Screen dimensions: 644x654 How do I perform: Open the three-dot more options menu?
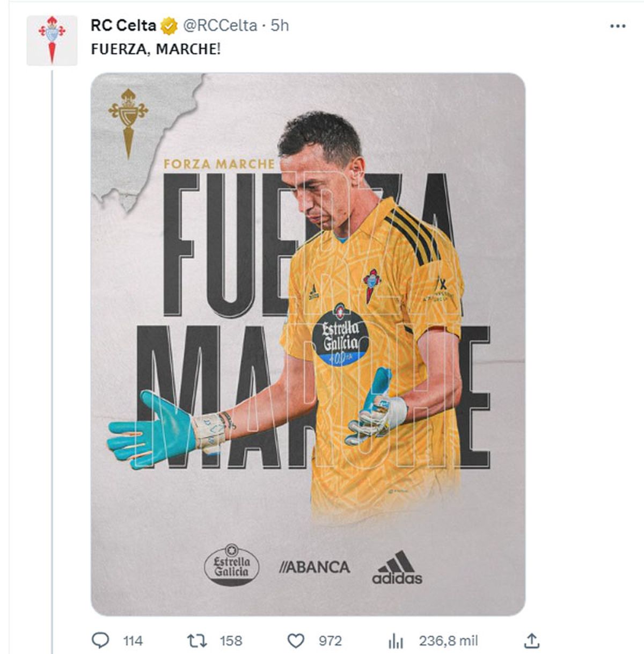click(x=618, y=26)
